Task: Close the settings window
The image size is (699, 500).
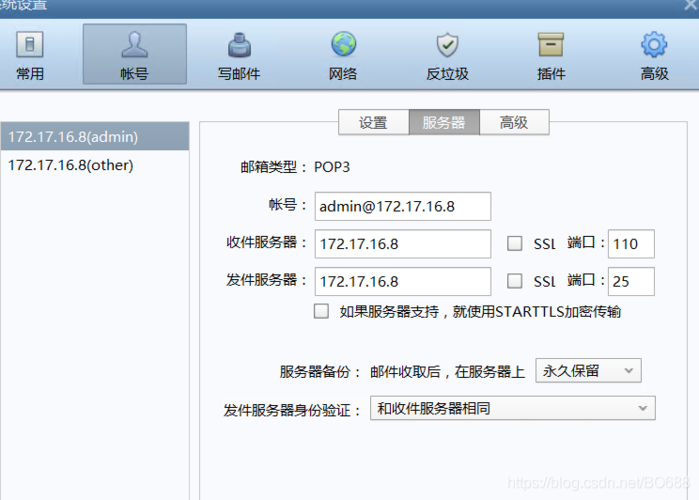Action: click(691, 5)
